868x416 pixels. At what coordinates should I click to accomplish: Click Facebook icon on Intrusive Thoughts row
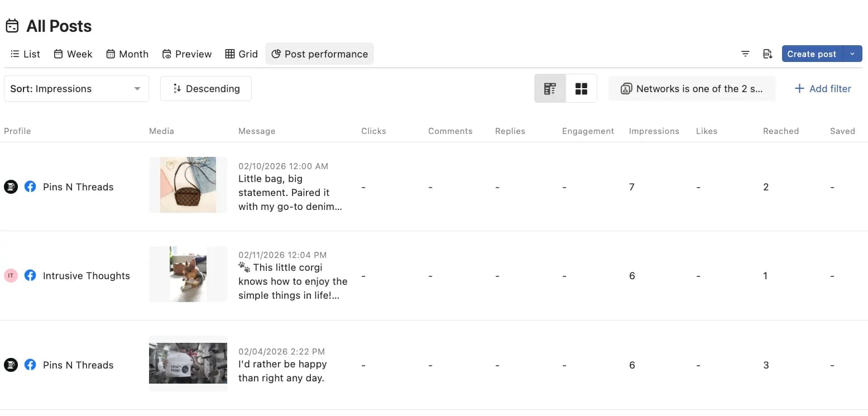[31, 275]
